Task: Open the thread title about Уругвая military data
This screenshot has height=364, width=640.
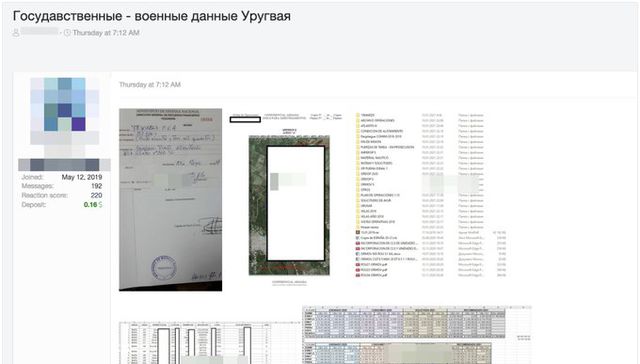Action: click(x=152, y=16)
